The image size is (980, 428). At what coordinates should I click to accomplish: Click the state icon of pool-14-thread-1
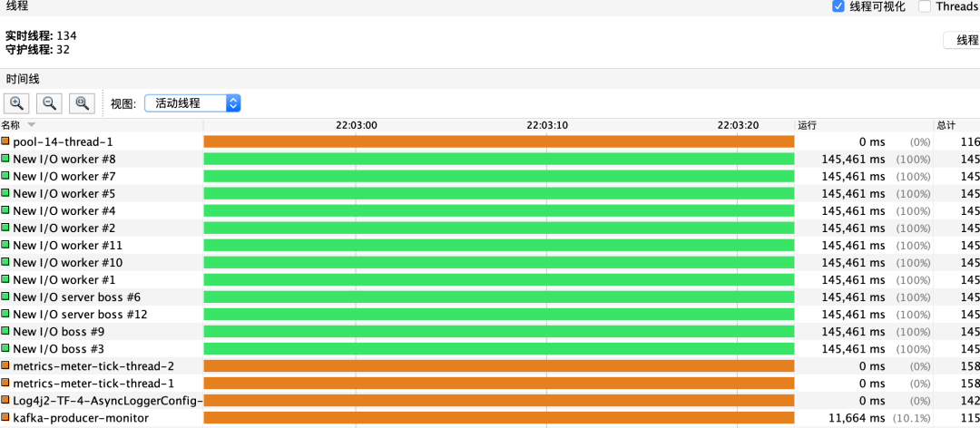click(x=5, y=141)
